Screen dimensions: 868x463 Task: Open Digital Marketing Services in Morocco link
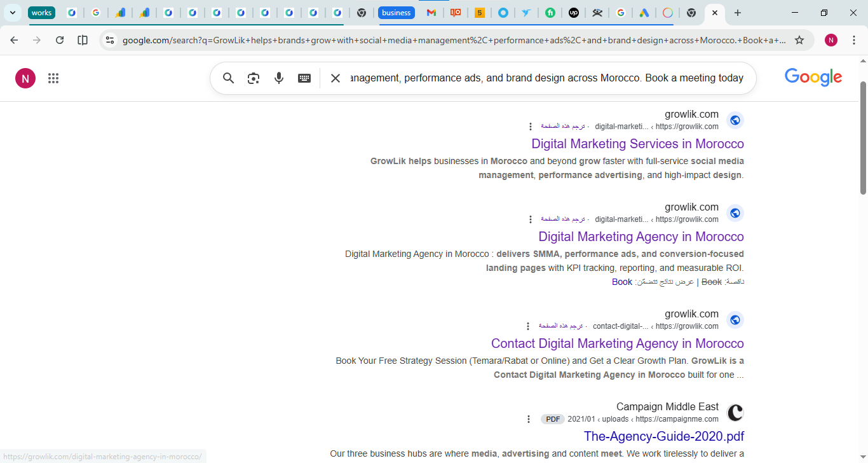tap(637, 144)
